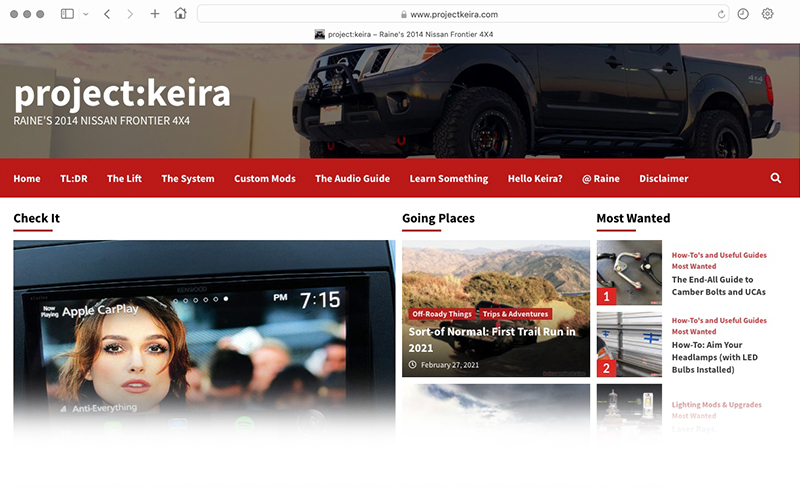The image size is (800, 489).
Task: Select the project:keira browser tab
Action: 404,34
